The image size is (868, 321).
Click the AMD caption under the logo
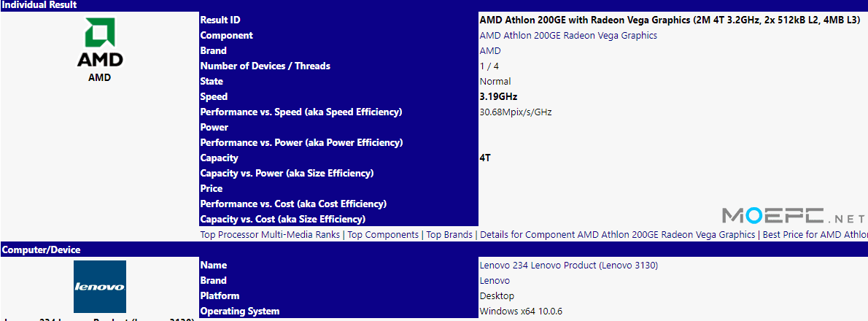click(100, 77)
